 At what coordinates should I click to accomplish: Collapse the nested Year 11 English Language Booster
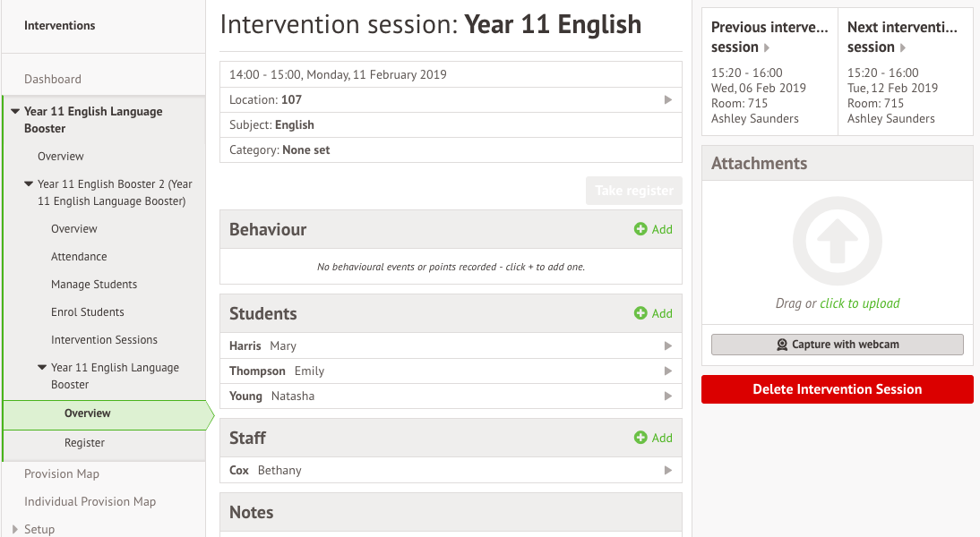pos(42,367)
